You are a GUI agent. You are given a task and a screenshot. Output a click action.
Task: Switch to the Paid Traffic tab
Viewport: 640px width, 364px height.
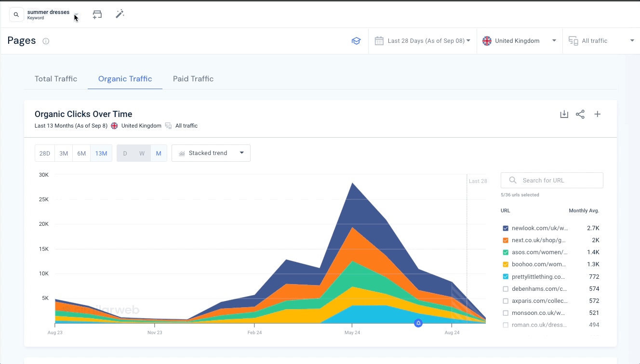[193, 79]
